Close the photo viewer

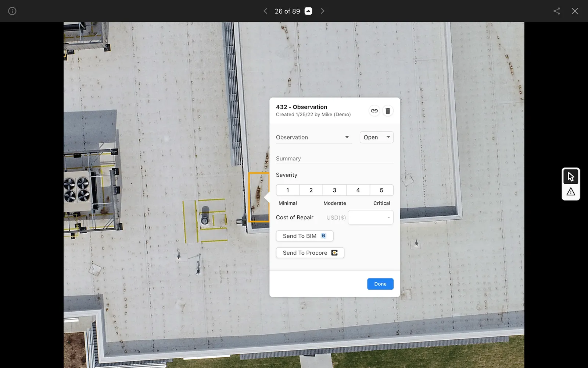click(x=575, y=11)
